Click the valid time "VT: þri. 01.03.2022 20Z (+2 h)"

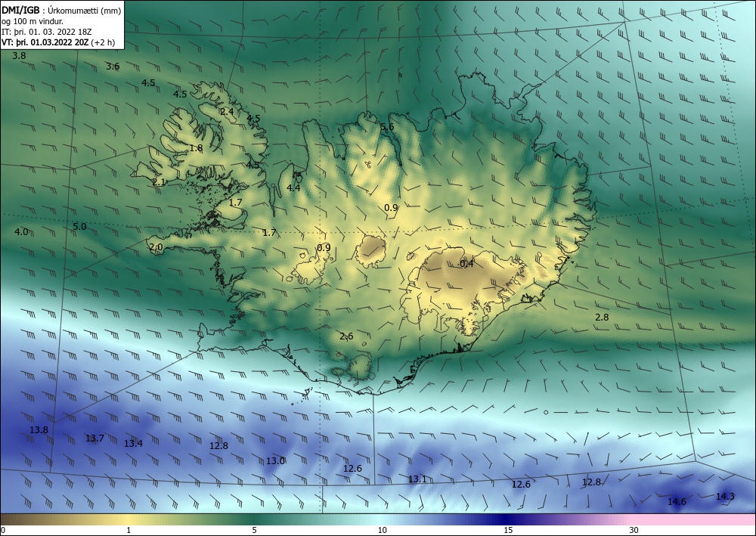pos(58,42)
